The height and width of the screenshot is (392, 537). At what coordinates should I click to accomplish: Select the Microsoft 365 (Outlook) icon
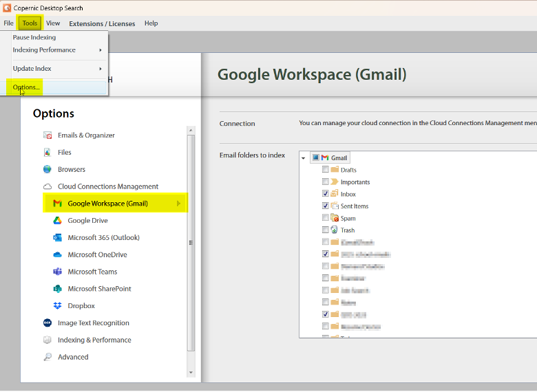coord(58,238)
